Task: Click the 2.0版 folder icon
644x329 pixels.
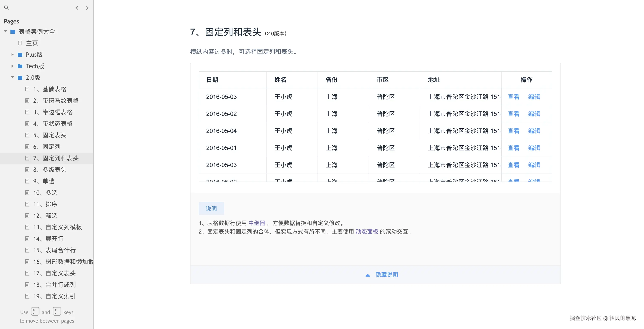Action: coord(20,78)
